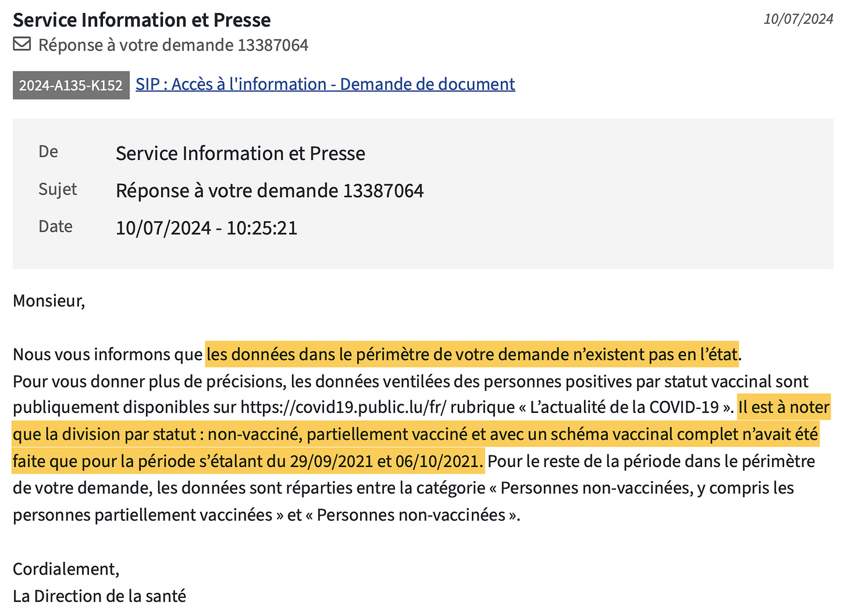Click the envelope message icon

click(22, 44)
